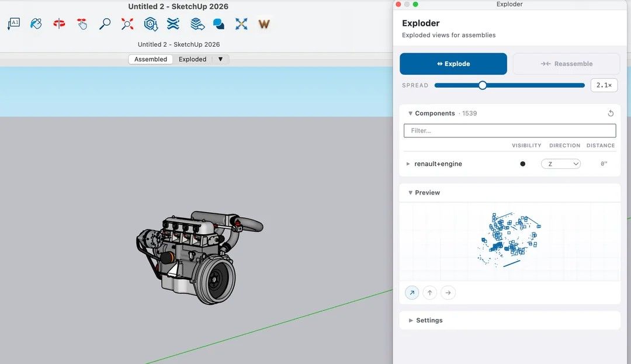Click the components Filter field
631x364 pixels.
tap(510, 131)
